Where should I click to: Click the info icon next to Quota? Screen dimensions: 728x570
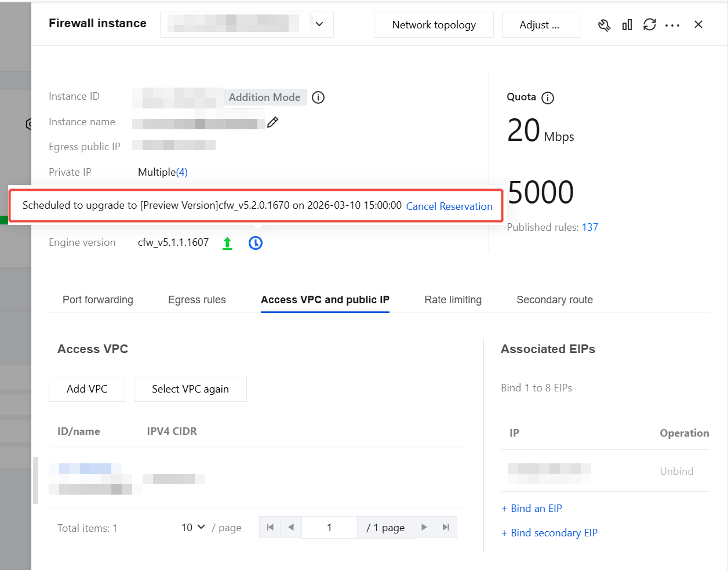548,98
